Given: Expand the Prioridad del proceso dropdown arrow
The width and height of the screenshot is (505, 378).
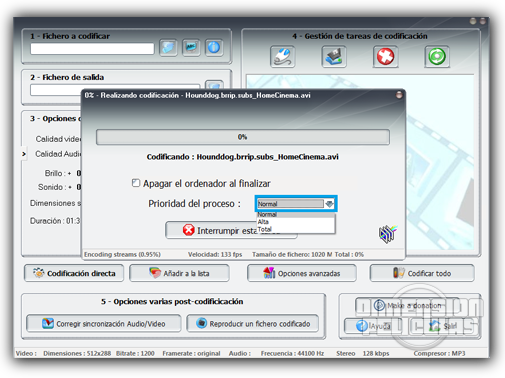Looking at the screenshot, I should pos(330,204).
